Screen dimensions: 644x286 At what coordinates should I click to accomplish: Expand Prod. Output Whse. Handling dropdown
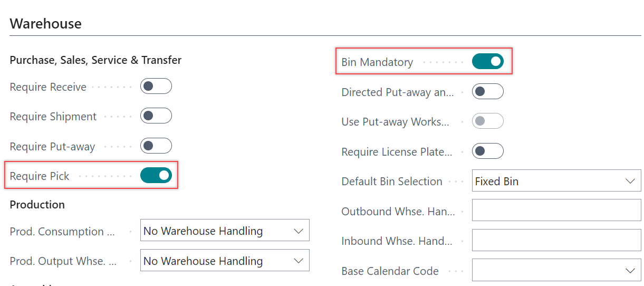pyautogui.click(x=225, y=261)
